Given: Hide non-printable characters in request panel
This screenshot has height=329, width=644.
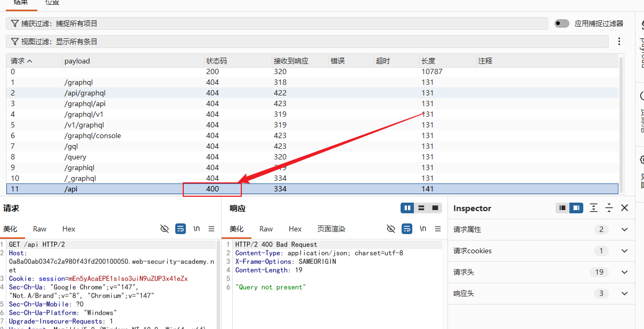Looking at the screenshot, I should tap(165, 229).
